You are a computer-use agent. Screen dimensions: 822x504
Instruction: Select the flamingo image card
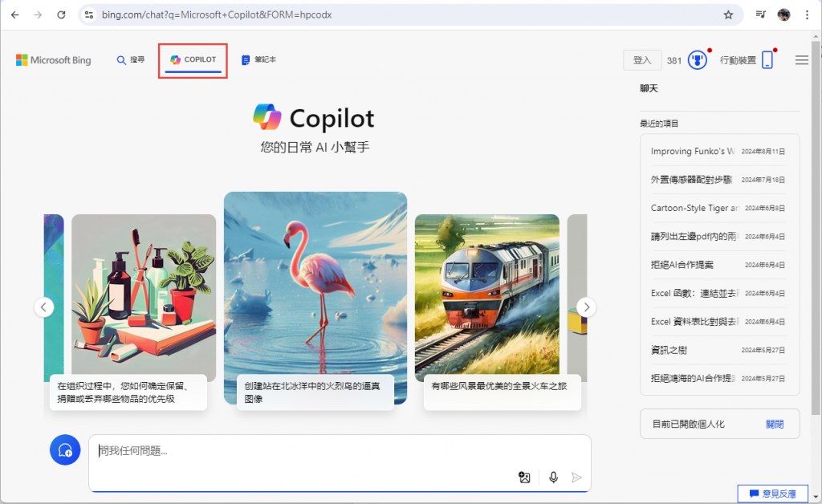pyautogui.click(x=315, y=283)
